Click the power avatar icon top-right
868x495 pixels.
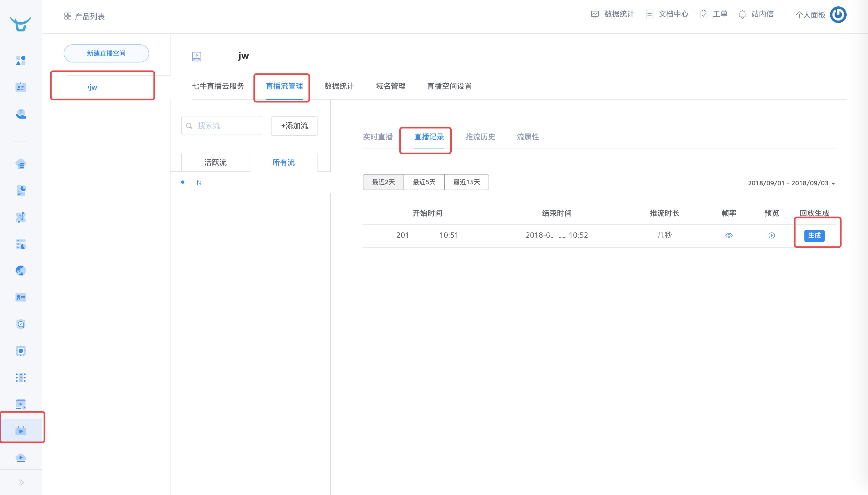pyautogui.click(x=838, y=15)
